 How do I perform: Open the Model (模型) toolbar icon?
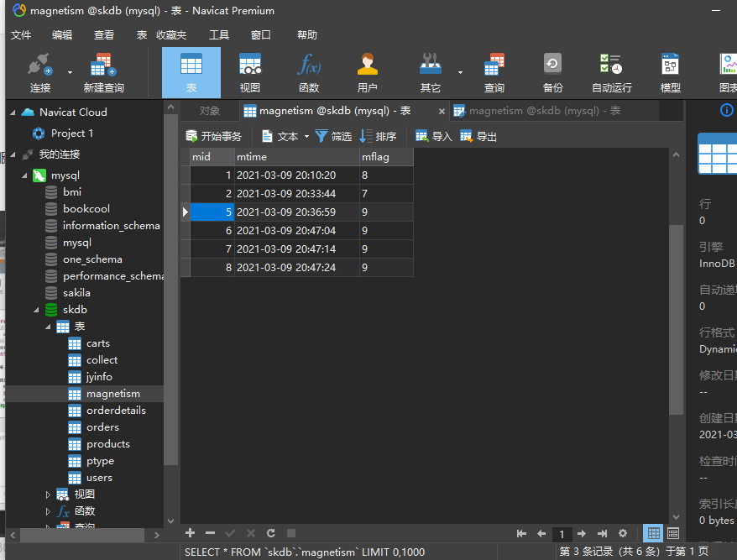tap(670, 73)
